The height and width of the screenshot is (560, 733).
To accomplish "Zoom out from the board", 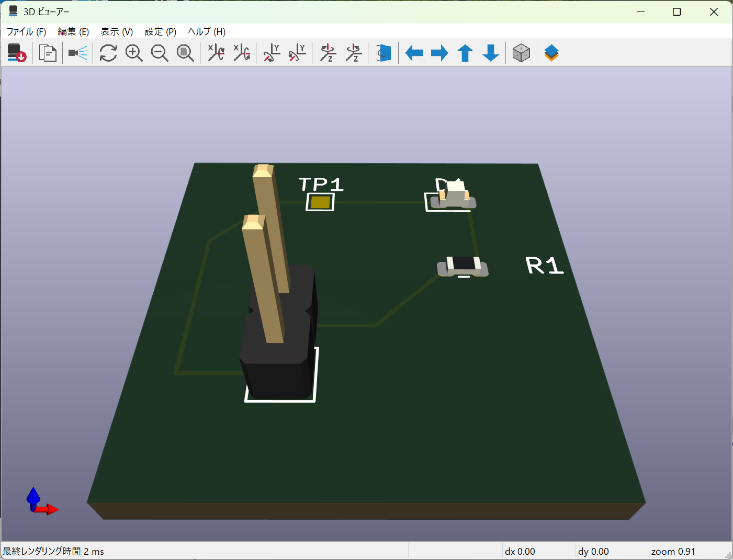I will (160, 52).
